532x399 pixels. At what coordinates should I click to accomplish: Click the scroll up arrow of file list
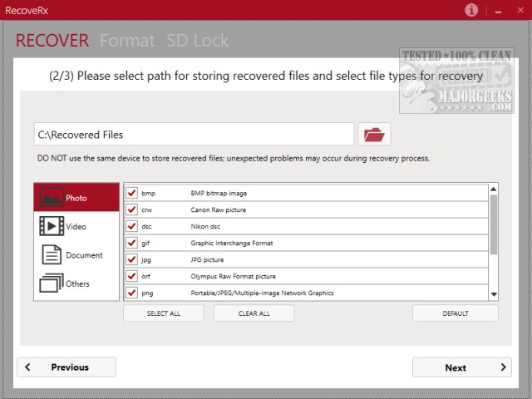coord(494,189)
